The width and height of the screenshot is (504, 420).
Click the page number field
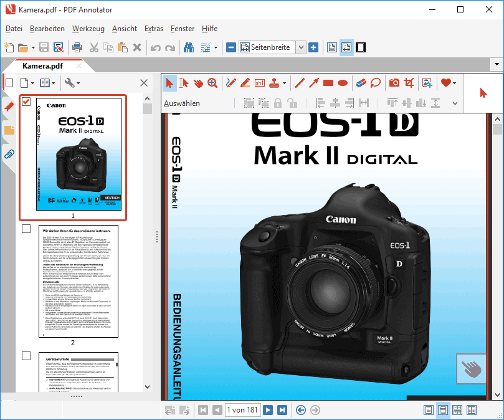click(x=243, y=410)
